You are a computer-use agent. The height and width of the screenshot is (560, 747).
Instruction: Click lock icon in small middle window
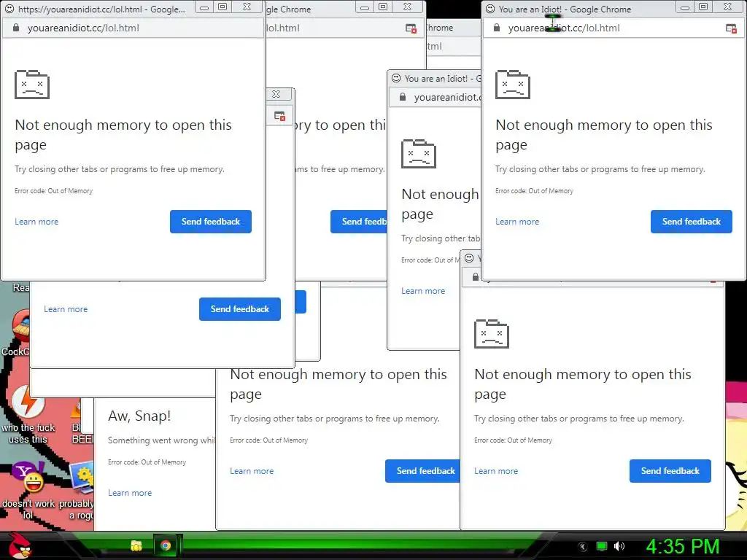(403, 97)
